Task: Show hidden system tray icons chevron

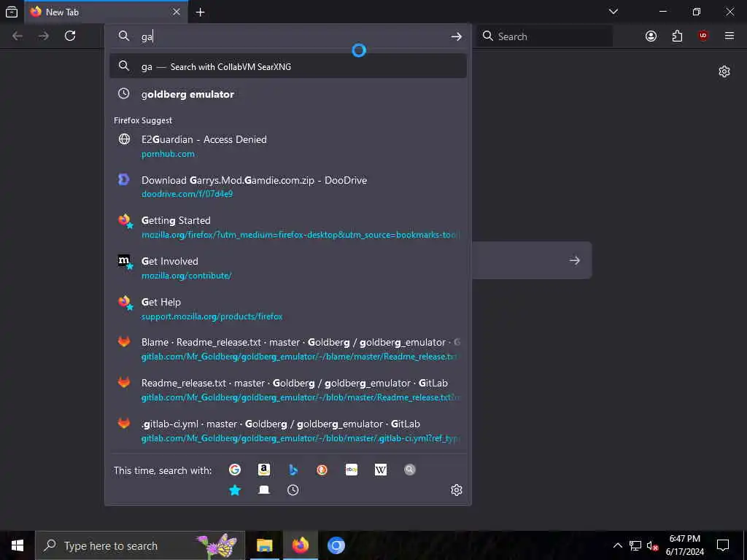Action: pyautogui.click(x=617, y=545)
